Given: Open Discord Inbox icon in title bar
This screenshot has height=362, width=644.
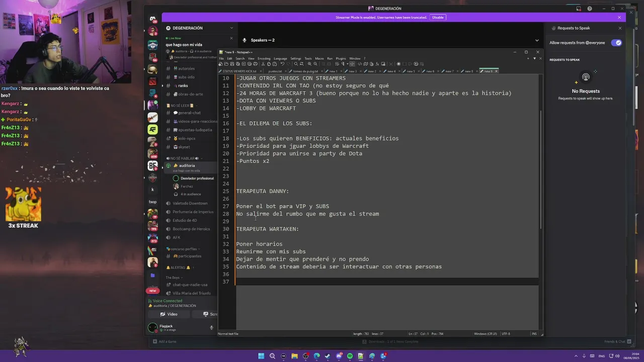Looking at the screenshot, I should (x=578, y=9).
